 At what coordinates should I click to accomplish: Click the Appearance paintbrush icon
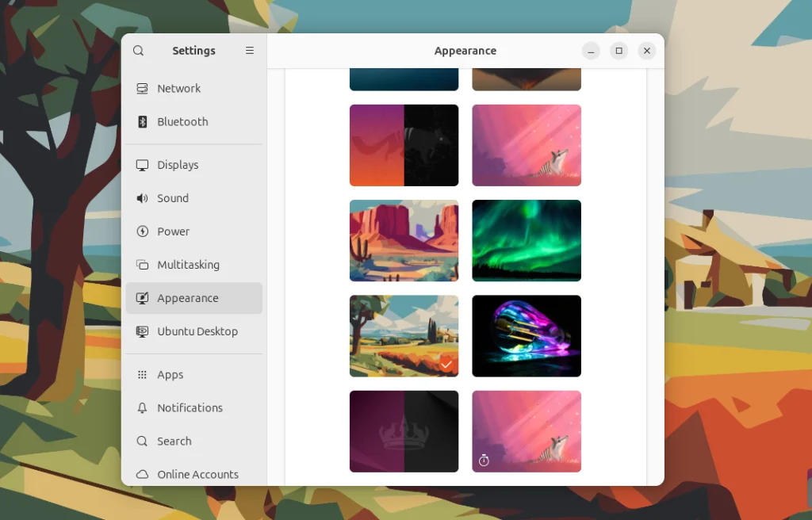pos(144,298)
